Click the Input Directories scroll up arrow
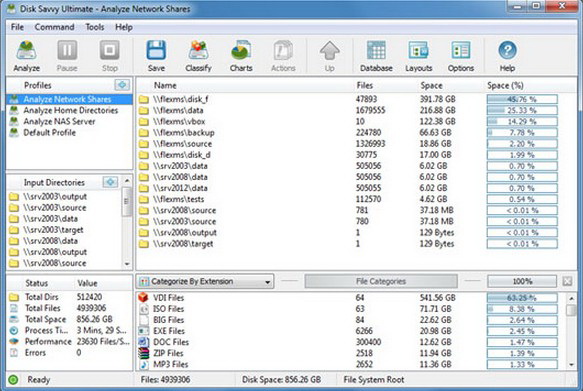 click(127, 181)
